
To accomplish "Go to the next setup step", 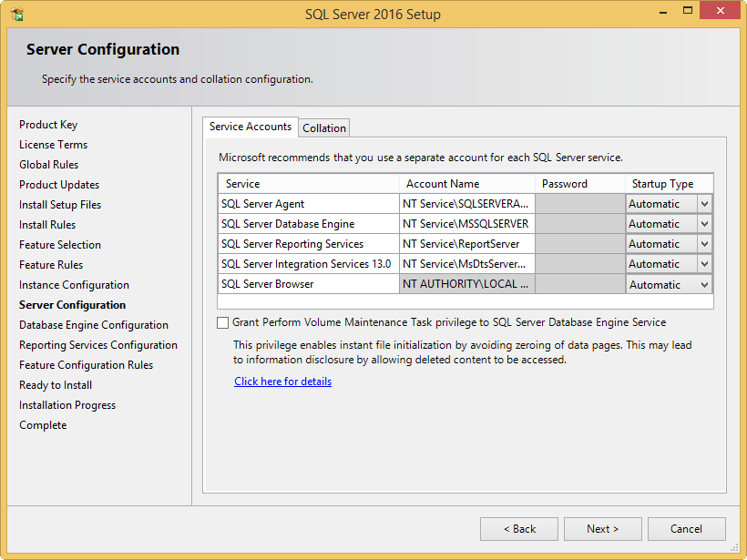I will click(603, 529).
